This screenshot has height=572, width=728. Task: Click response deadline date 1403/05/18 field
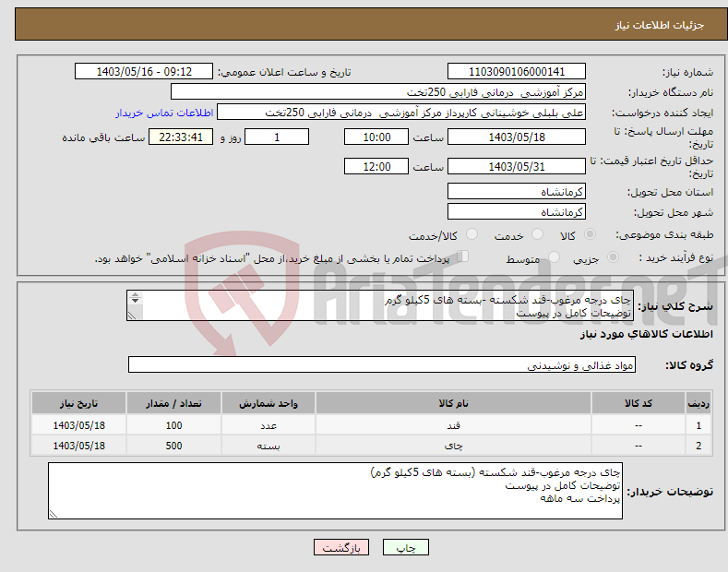[517, 137]
